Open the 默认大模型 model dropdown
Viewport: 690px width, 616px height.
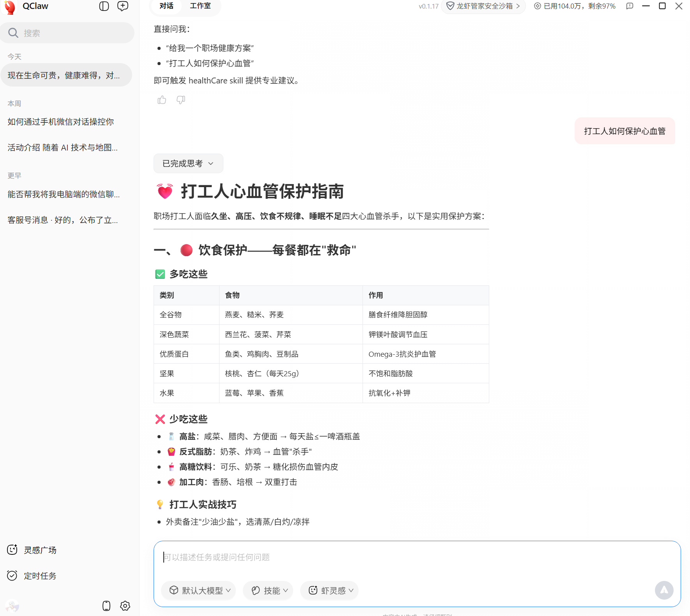coord(198,590)
